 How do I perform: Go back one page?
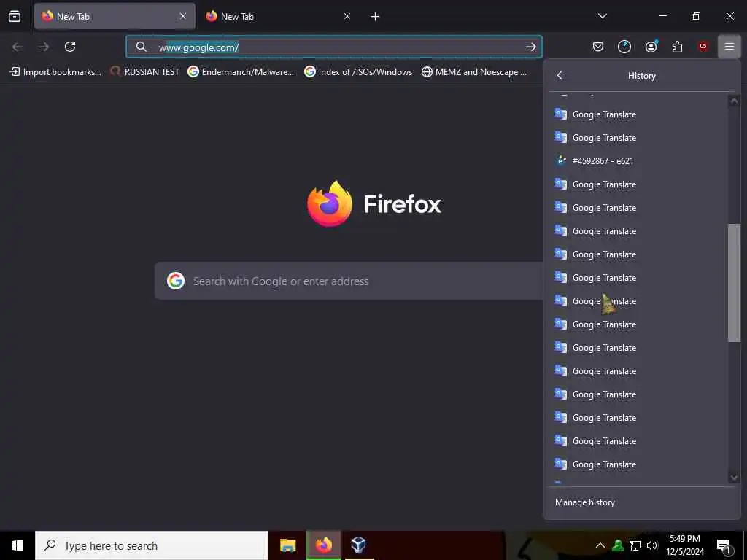pos(18,47)
